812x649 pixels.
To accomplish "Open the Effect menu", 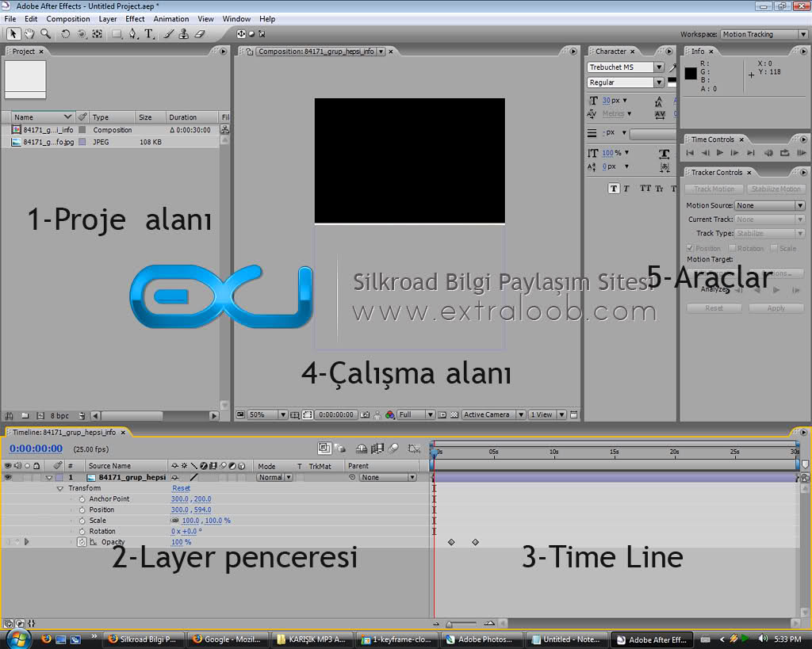I will pyautogui.click(x=135, y=19).
